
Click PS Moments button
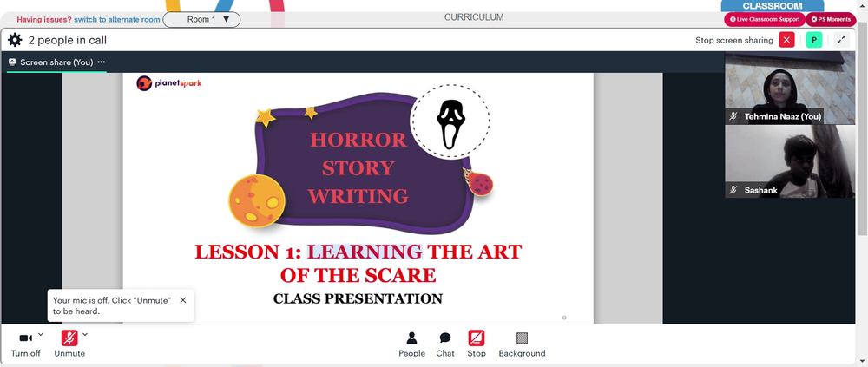click(x=831, y=19)
